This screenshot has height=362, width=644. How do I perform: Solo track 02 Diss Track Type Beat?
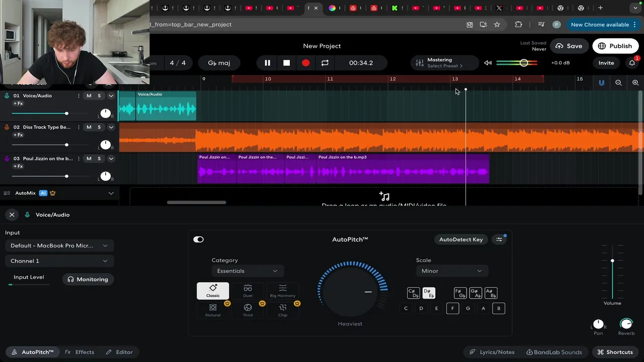pos(99,127)
